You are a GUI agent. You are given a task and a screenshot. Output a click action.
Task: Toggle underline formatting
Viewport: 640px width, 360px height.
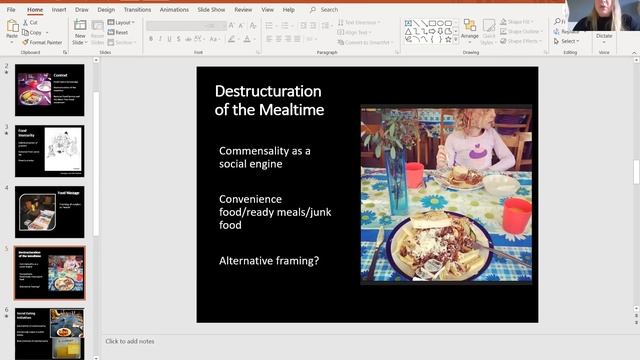click(169, 39)
